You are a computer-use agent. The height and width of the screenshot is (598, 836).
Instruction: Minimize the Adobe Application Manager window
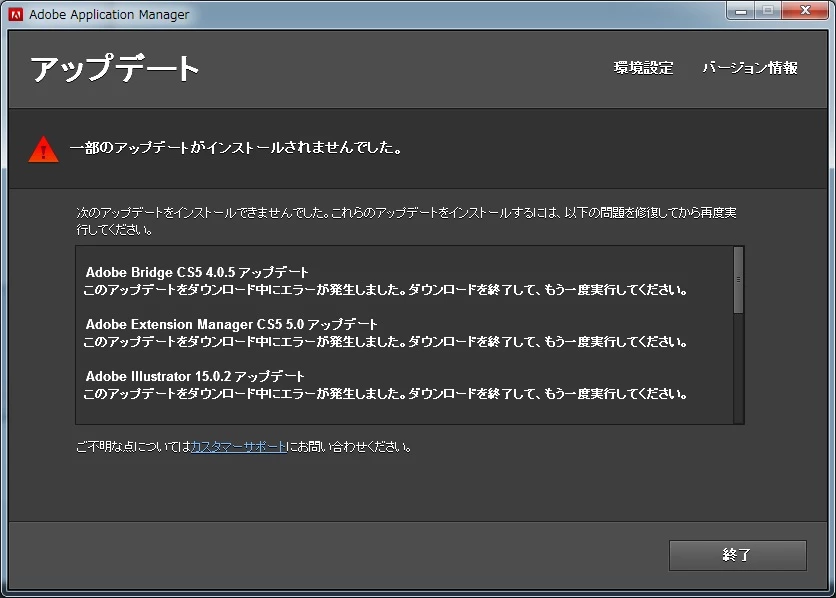(741, 11)
